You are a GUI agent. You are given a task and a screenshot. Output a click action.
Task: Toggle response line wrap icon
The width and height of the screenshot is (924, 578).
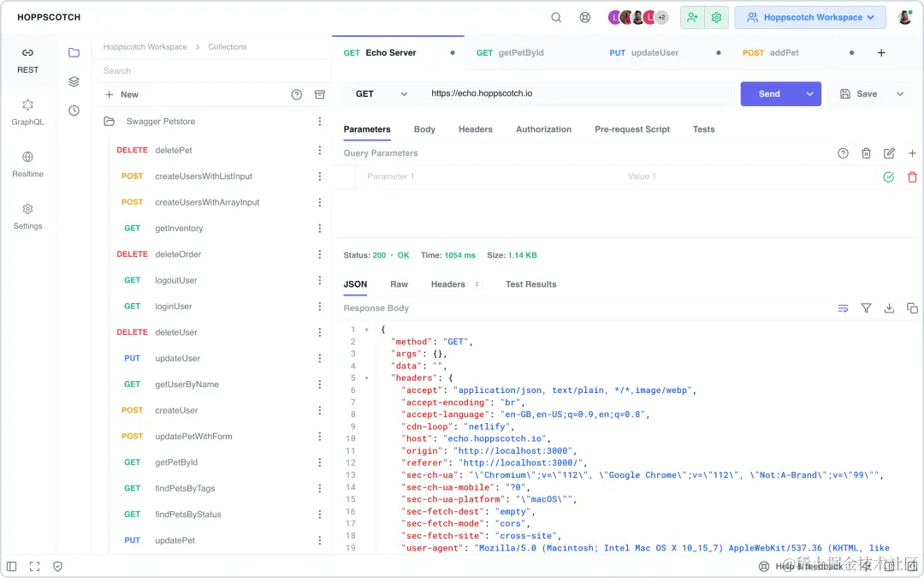[x=843, y=308]
